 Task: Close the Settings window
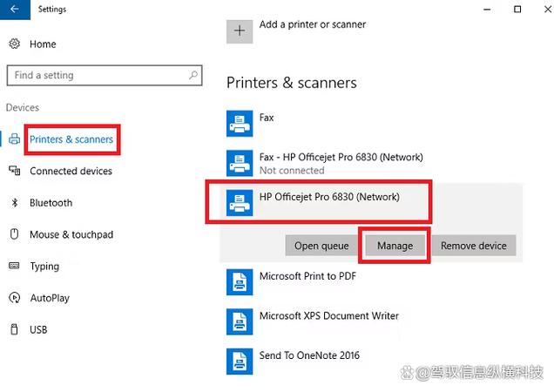548,10
